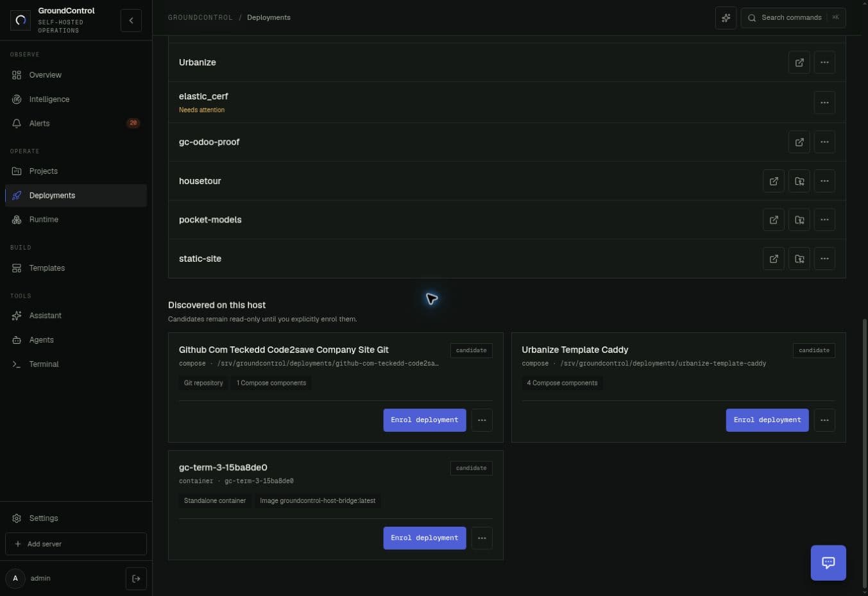
Task: Open the chat bubble floating button
Action: point(828,563)
